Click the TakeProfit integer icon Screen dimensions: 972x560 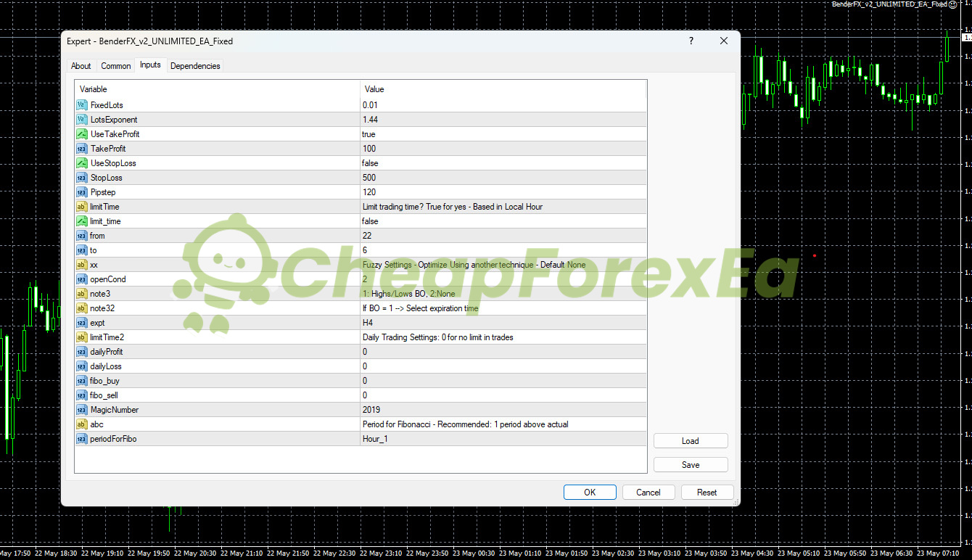[x=81, y=149]
